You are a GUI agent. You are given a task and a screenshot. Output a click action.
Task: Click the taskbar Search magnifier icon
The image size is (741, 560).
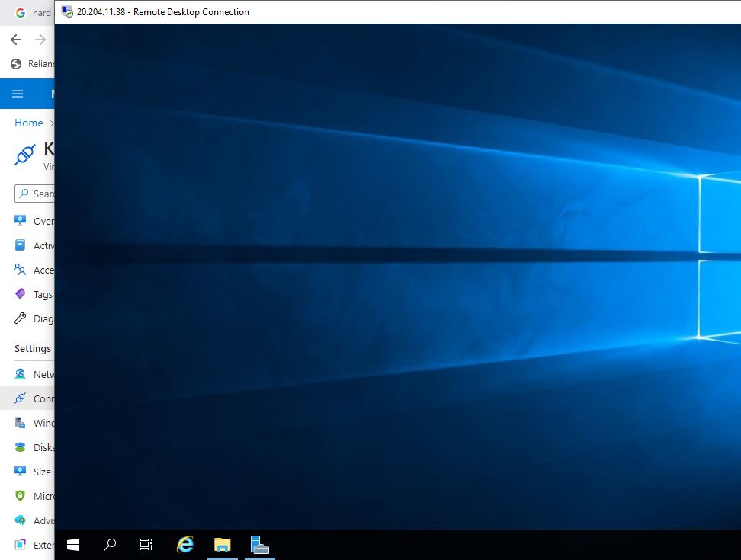pos(110,545)
